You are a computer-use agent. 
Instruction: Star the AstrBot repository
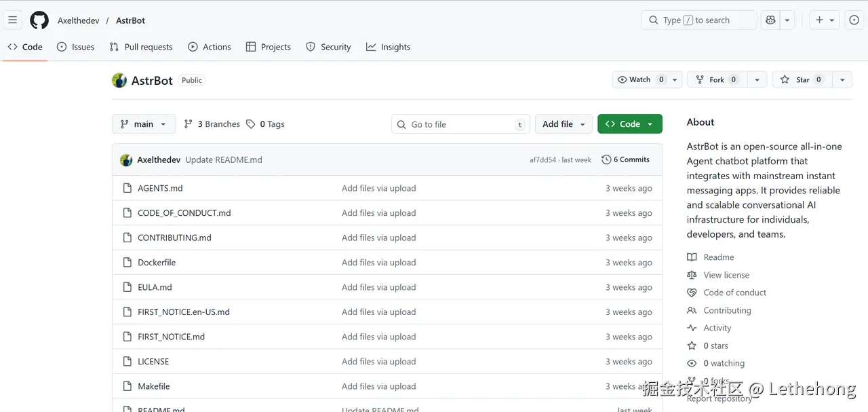tap(802, 79)
